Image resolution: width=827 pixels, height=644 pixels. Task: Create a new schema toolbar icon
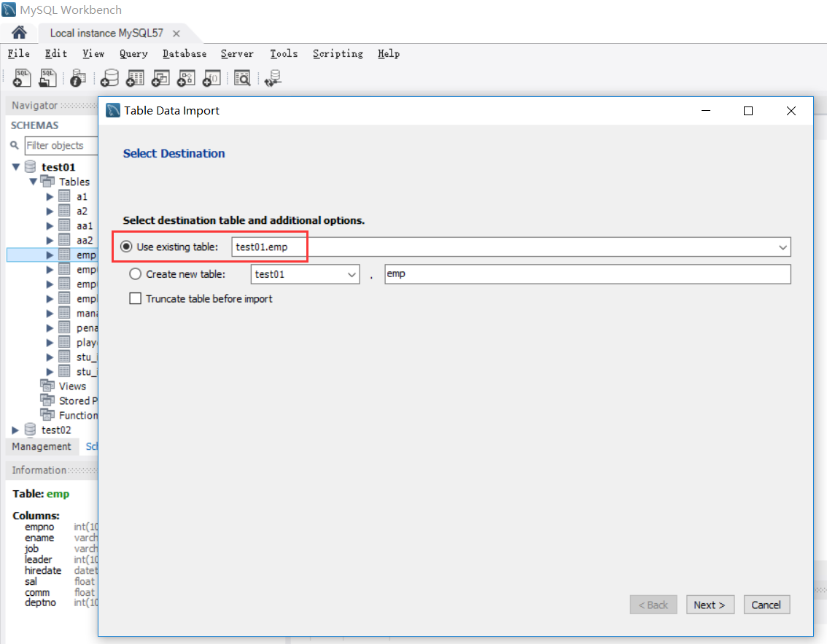pyautogui.click(x=109, y=78)
